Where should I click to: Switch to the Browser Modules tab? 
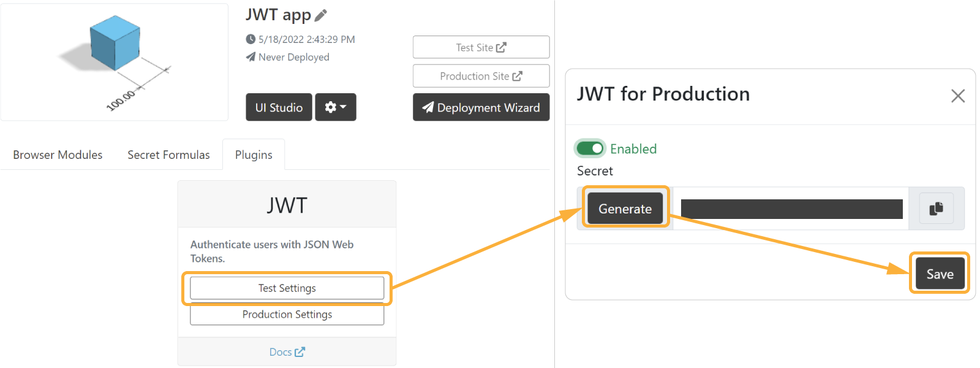pyautogui.click(x=58, y=155)
